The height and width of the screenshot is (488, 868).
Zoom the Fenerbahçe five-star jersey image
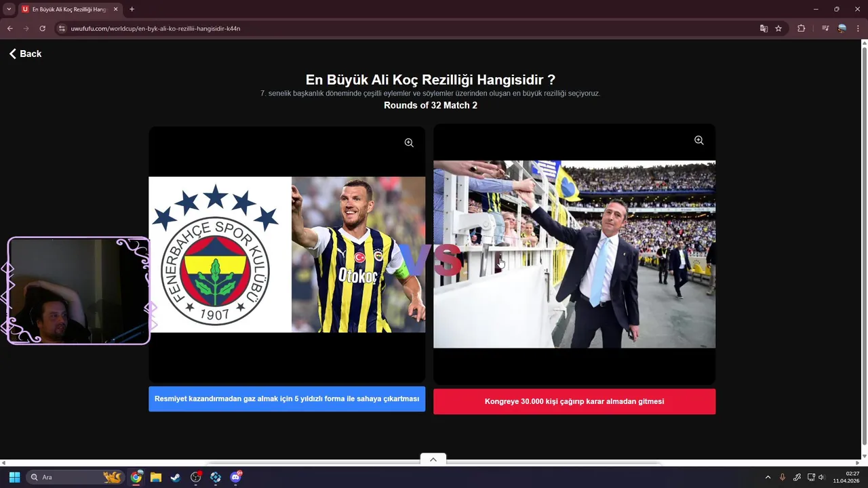point(409,143)
